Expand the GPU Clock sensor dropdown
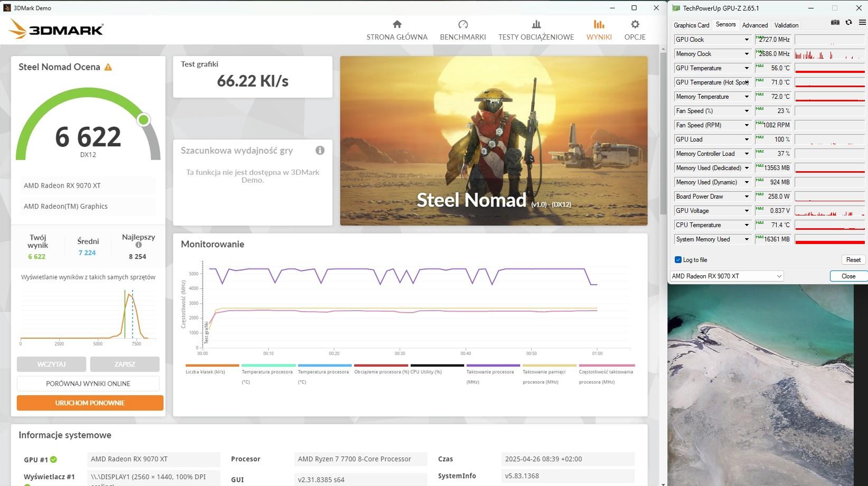This screenshot has height=486, width=868. point(747,40)
